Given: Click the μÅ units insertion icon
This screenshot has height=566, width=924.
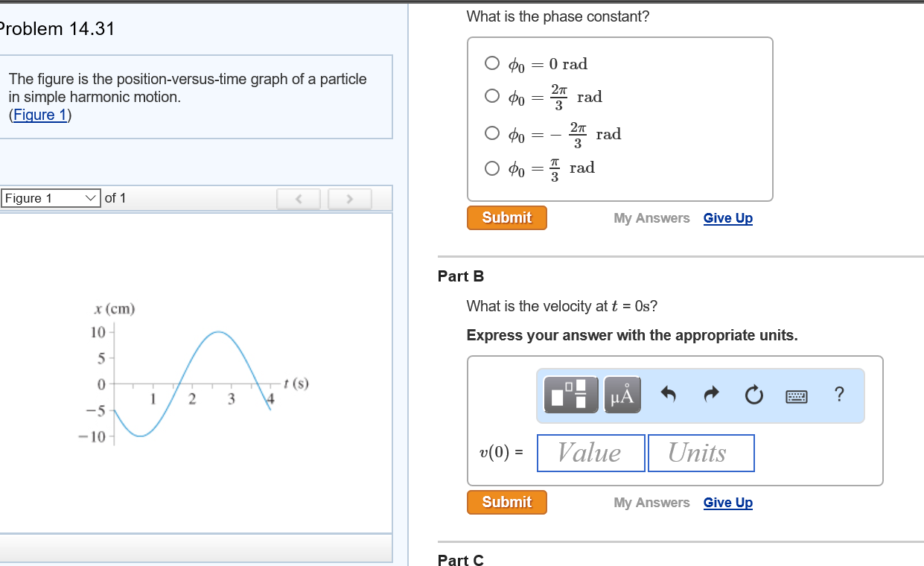Looking at the screenshot, I should click(622, 395).
